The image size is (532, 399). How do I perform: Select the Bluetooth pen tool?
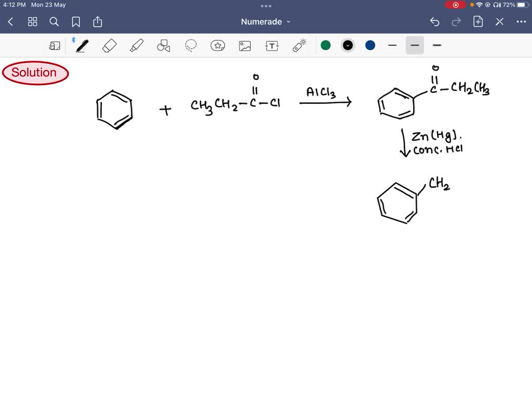pos(82,45)
